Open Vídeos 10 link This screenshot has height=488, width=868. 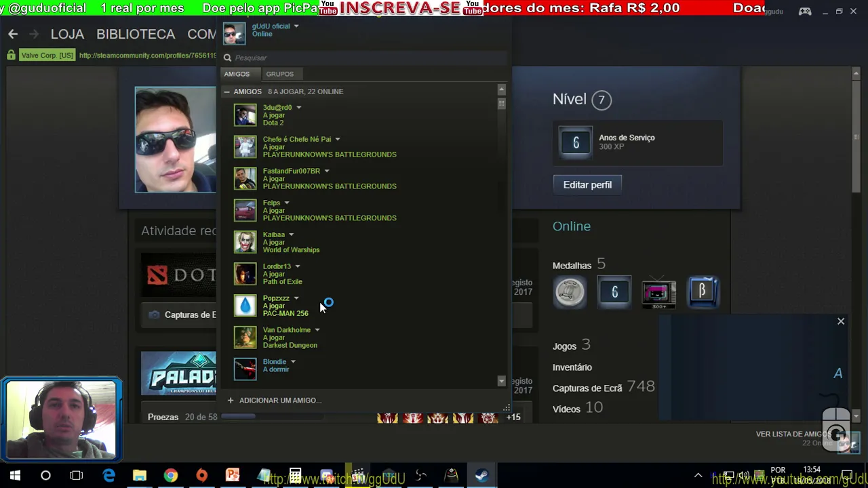click(x=577, y=408)
